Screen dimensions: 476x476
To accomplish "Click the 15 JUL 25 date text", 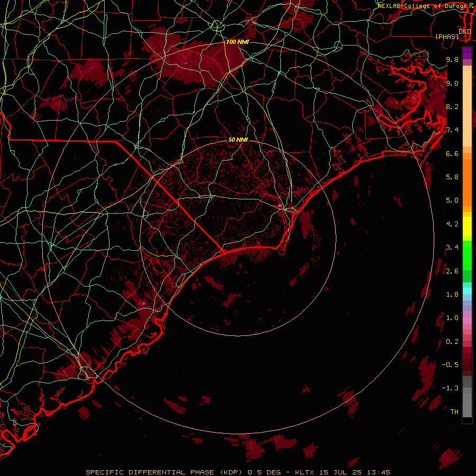I will pyautogui.click(x=340, y=472).
